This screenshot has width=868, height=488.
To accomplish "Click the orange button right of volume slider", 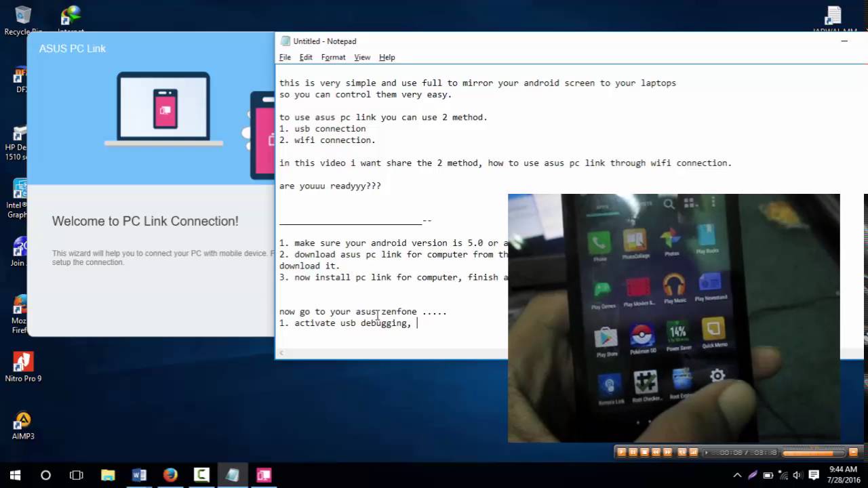I will pyautogui.click(x=854, y=452).
